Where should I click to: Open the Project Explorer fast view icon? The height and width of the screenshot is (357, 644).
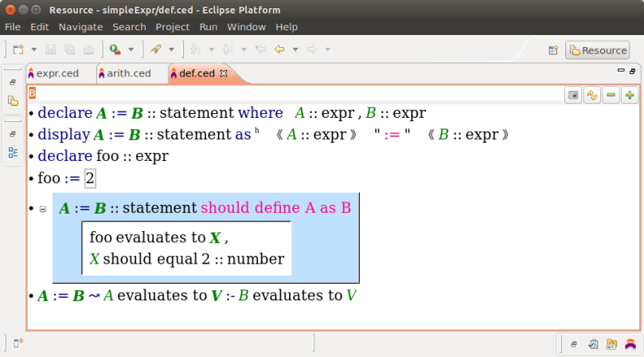point(13,101)
